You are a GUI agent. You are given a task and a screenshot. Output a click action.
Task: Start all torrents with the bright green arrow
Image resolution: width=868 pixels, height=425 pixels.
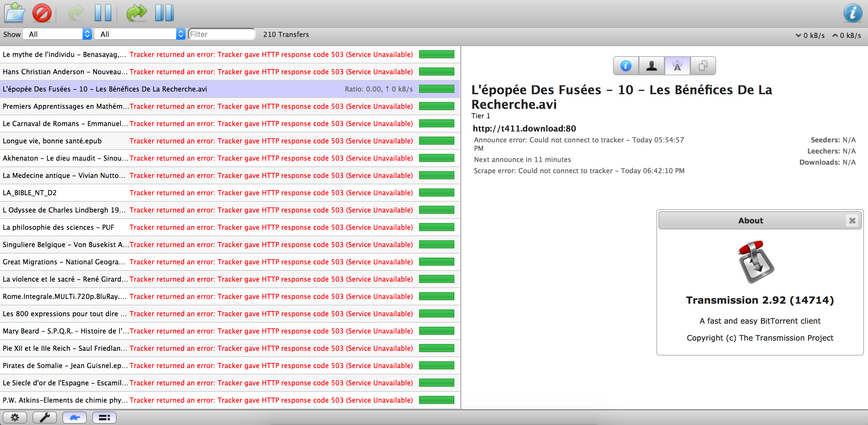[137, 13]
